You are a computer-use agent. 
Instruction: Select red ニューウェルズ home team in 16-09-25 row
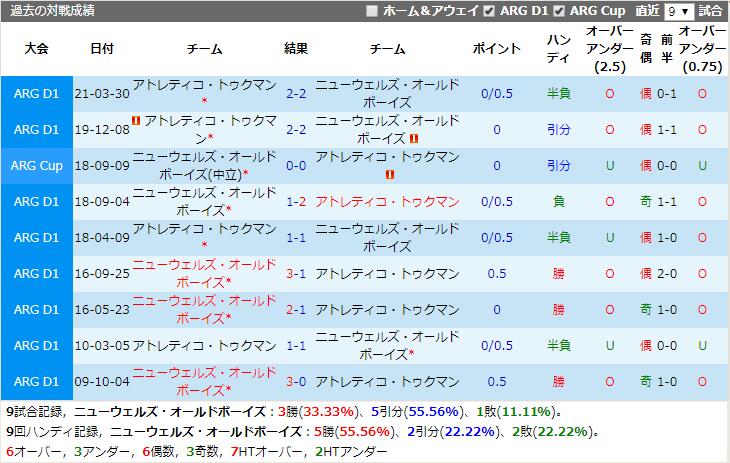click(204, 273)
